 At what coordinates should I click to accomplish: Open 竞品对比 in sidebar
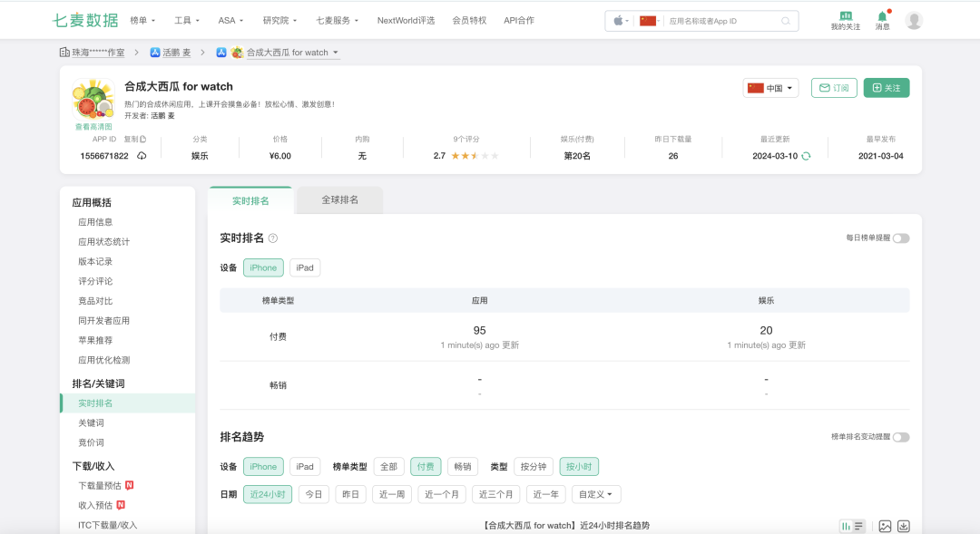pyautogui.click(x=95, y=301)
